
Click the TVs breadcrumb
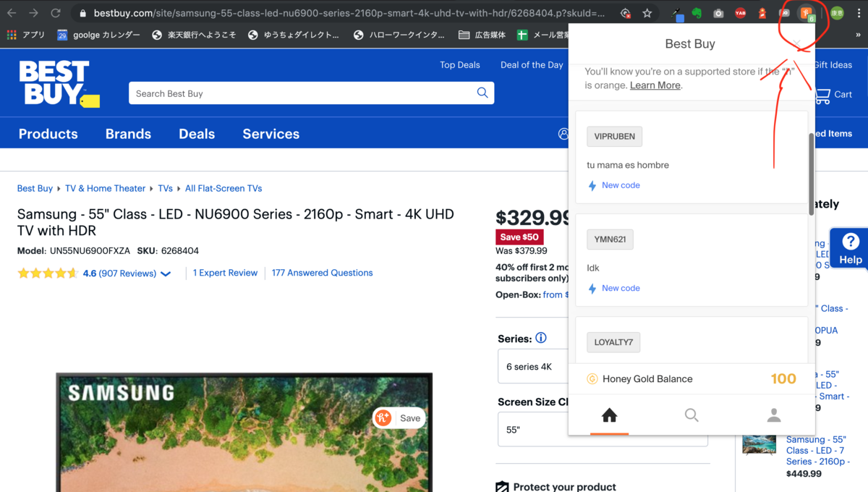tap(166, 188)
